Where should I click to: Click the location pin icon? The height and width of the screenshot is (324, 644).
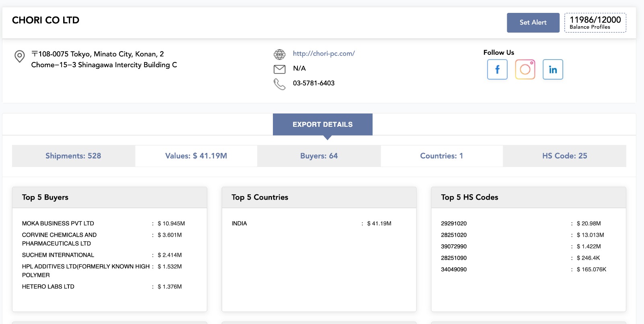(19, 56)
